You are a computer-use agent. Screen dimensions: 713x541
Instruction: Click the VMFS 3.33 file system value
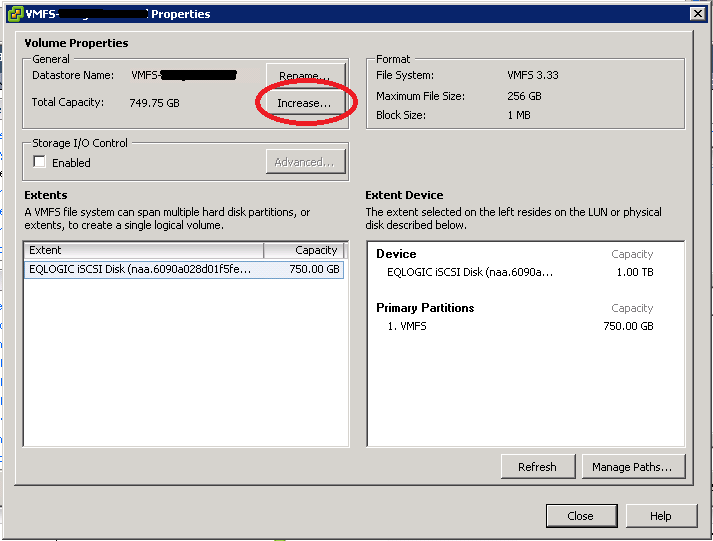point(535,75)
